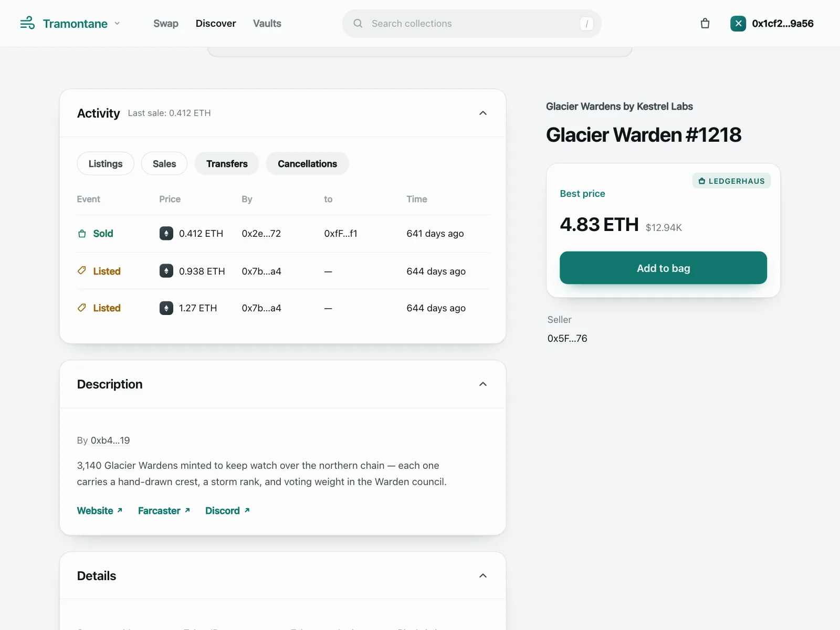The height and width of the screenshot is (630, 840).
Task: Open the Farcaster external link
Action: coord(164,511)
